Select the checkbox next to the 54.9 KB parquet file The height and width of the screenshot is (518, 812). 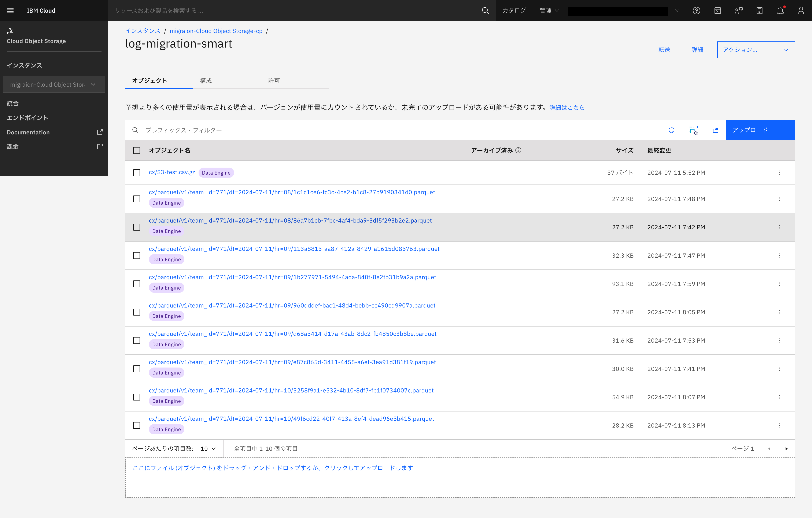click(137, 397)
